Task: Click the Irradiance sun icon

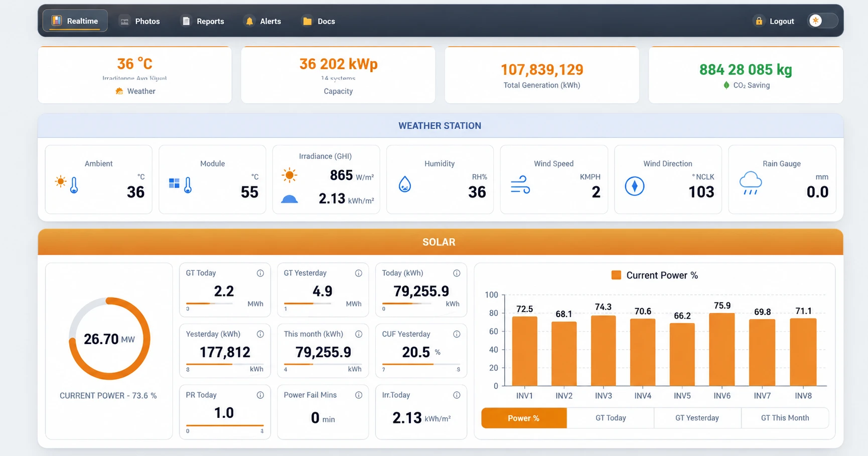Action: [289, 175]
